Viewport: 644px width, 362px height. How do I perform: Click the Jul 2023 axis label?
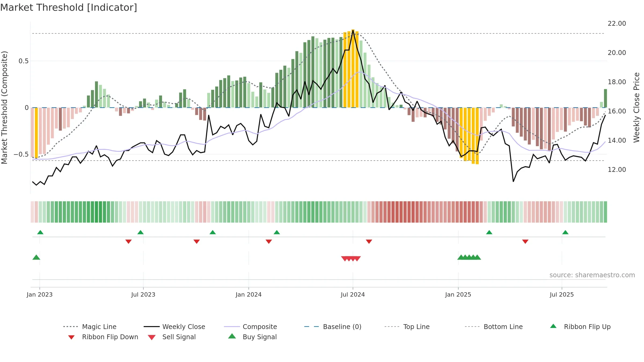(x=143, y=294)
